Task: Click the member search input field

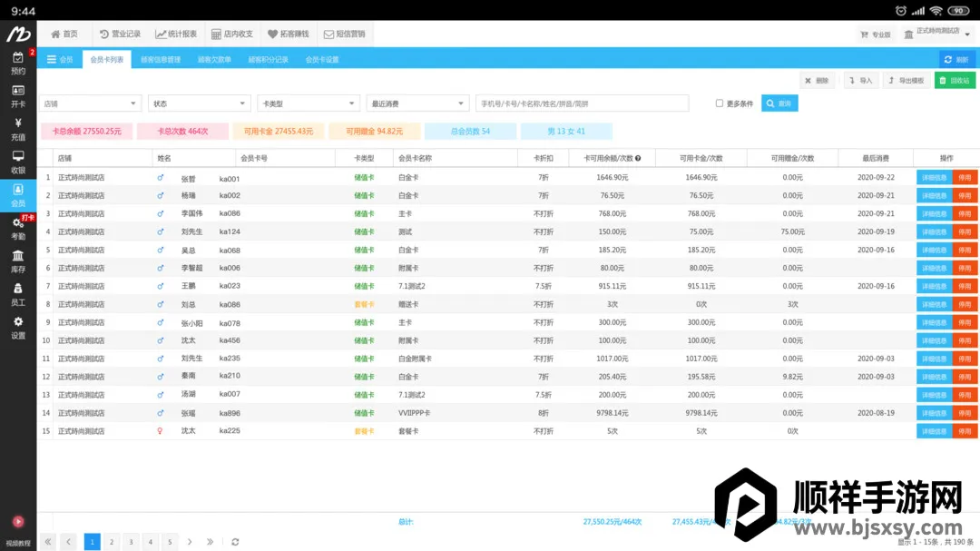Action: (x=582, y=103)
